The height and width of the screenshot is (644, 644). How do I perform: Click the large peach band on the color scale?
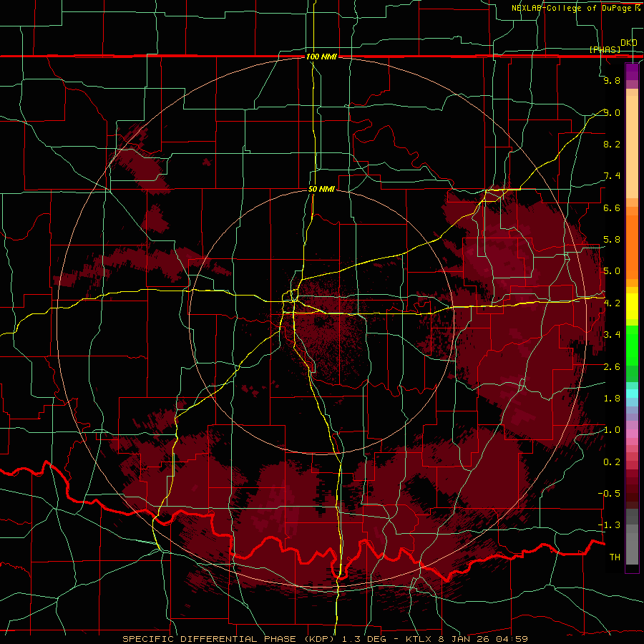(x=632, y=147)
